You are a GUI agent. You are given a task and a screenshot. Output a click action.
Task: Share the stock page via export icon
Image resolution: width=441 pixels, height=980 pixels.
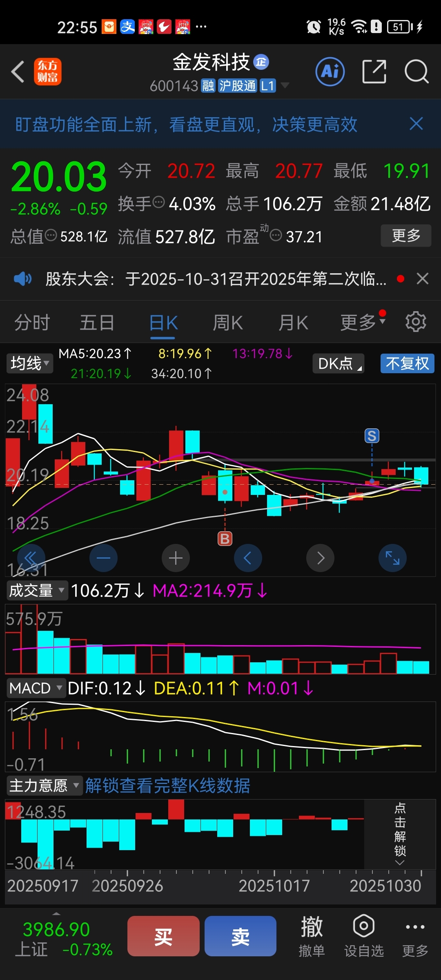point(374,71)
